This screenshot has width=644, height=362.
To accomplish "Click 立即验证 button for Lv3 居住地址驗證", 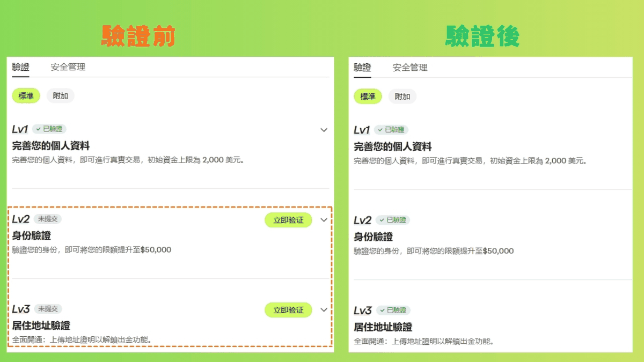I will 288,310.
